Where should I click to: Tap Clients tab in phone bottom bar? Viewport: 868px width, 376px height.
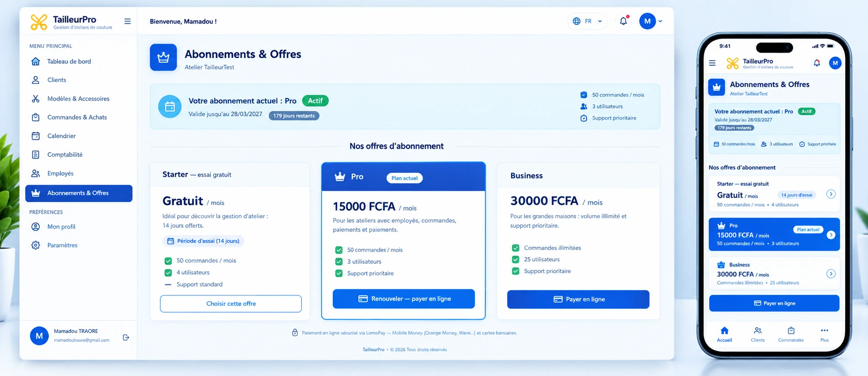click(x=758, y=334)
